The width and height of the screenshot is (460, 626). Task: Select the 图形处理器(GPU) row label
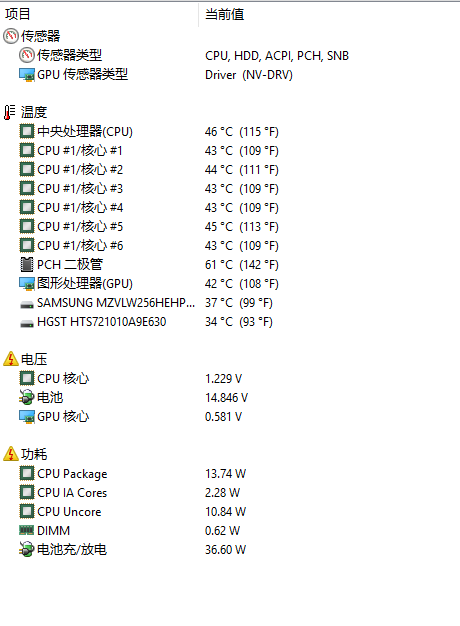click(x=85, y=283)
